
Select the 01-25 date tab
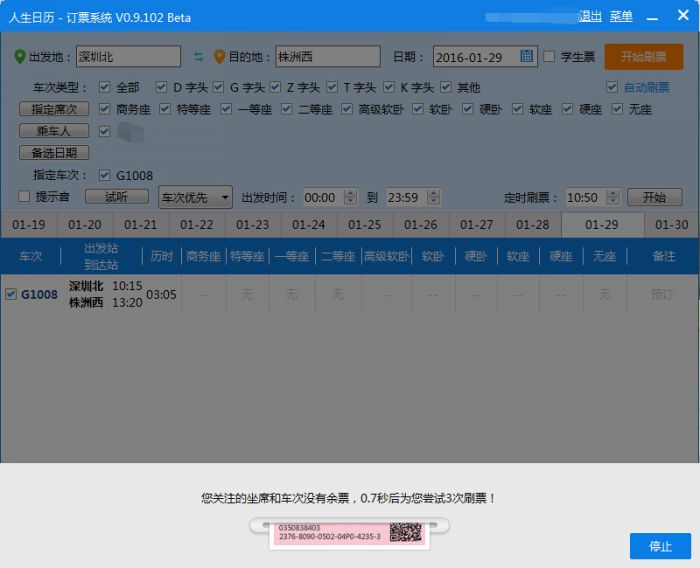[364, 225]
